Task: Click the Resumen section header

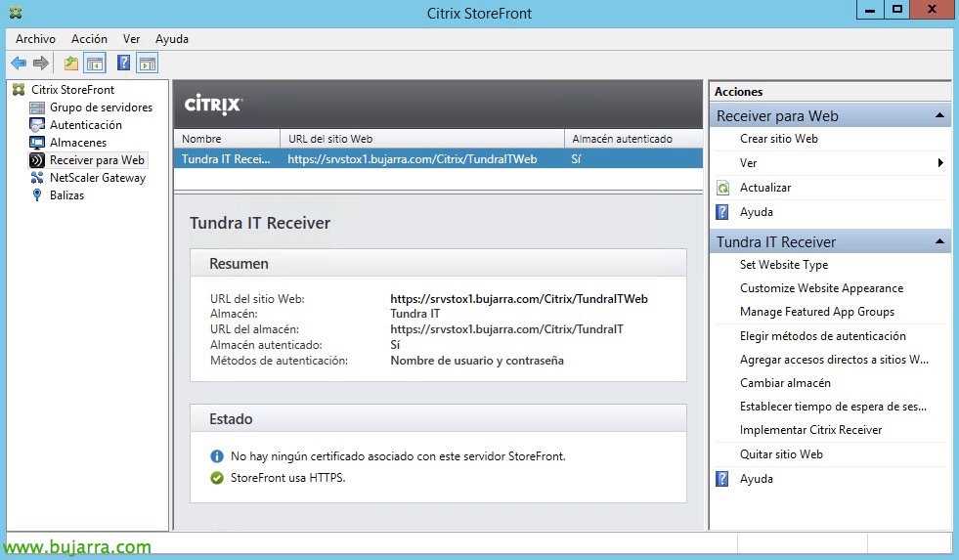Action: pyautogui.click(x=438, y=264)
